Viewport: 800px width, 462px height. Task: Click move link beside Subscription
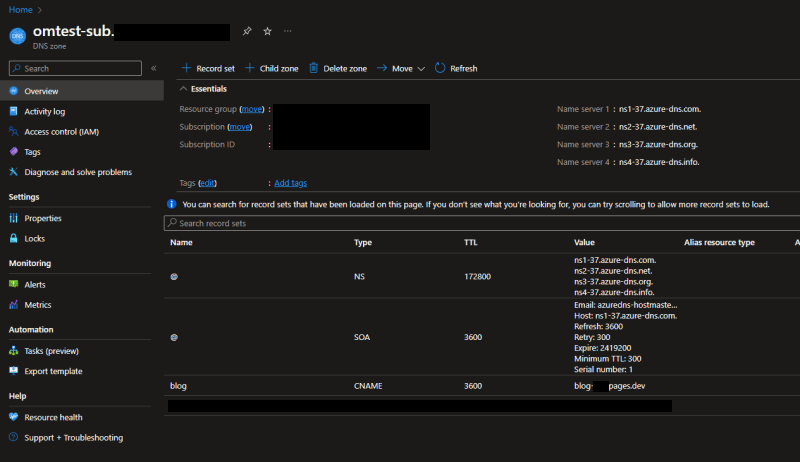[x=240, y=127]
